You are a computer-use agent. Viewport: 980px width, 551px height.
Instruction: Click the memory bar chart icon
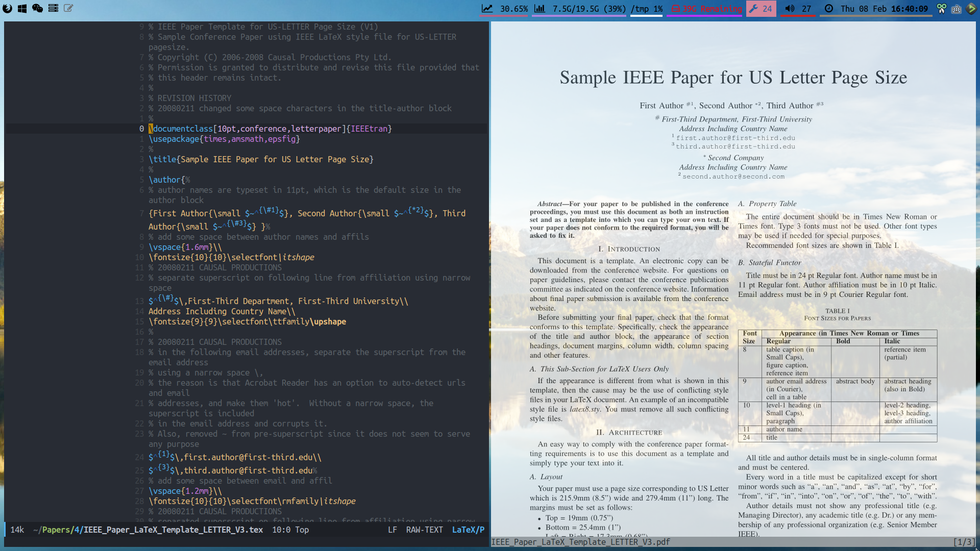[540, 9]
